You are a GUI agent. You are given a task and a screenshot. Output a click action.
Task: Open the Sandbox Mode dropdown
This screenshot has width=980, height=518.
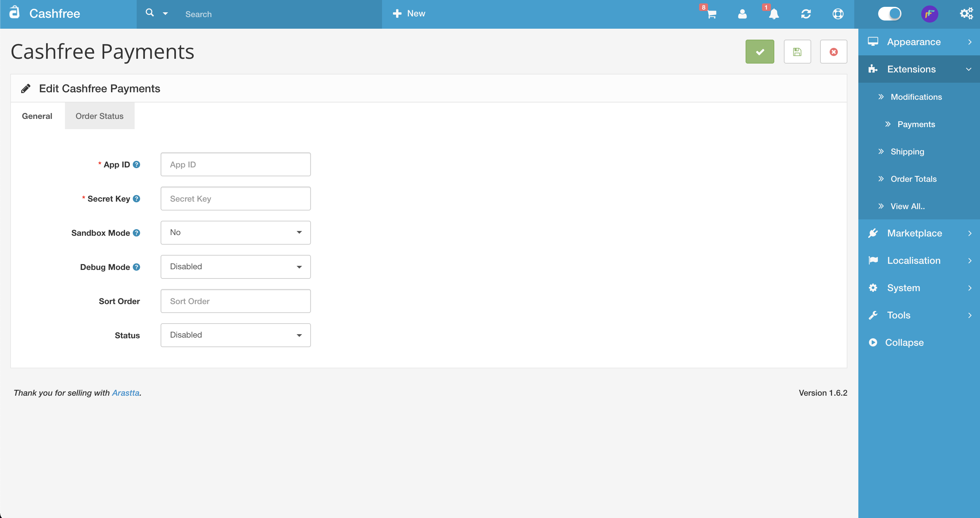(x=235, y=232)
